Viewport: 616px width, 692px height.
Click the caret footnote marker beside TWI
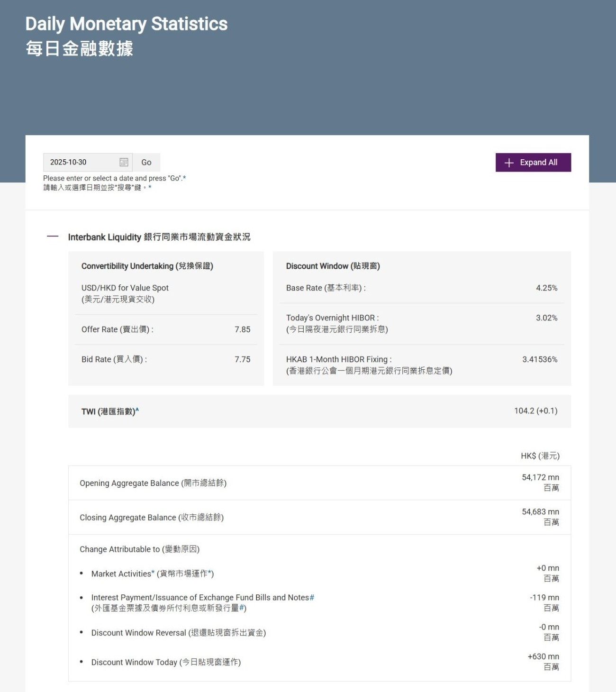click(137, 410)
